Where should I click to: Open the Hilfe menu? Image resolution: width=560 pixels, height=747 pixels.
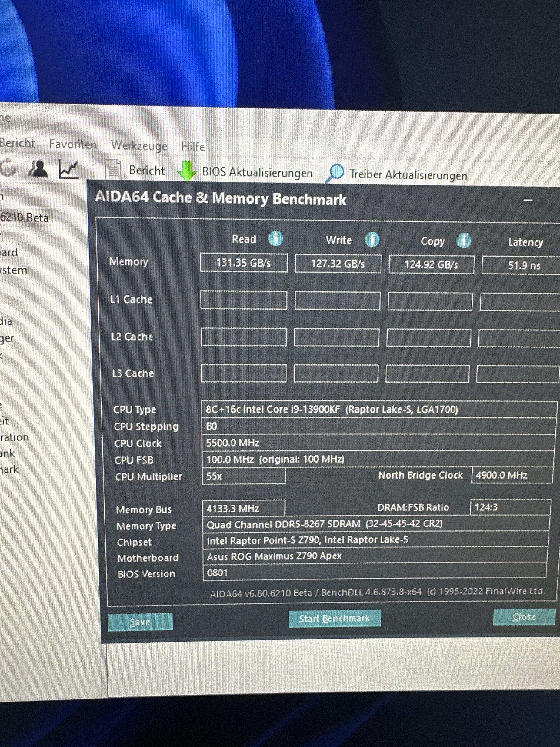click(x=193, y=147)
